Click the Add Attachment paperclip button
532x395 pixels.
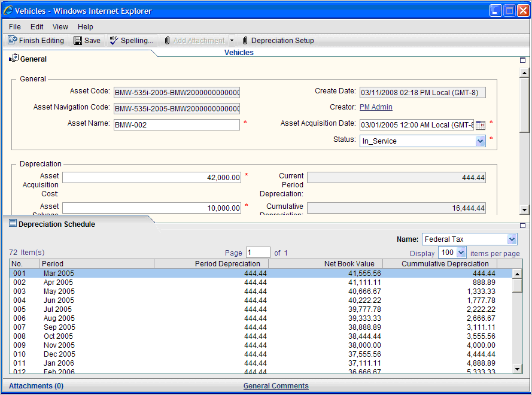coord(195,40)
